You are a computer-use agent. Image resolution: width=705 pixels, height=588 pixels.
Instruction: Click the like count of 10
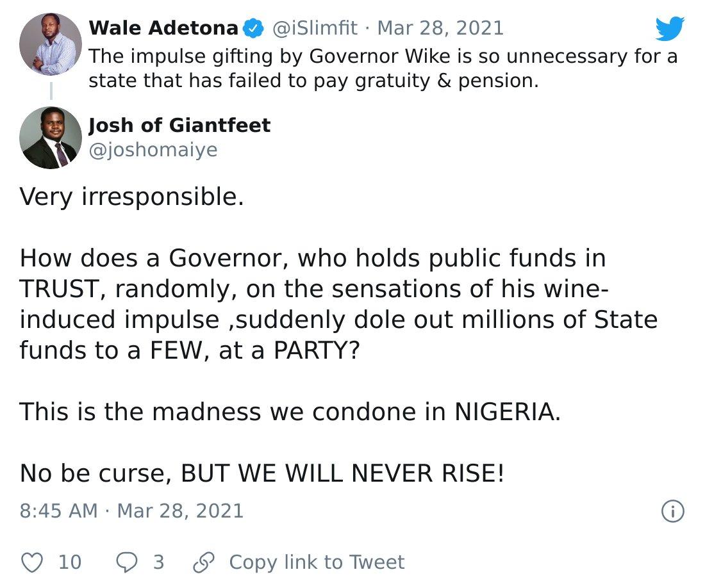click(x=70, y=562)
